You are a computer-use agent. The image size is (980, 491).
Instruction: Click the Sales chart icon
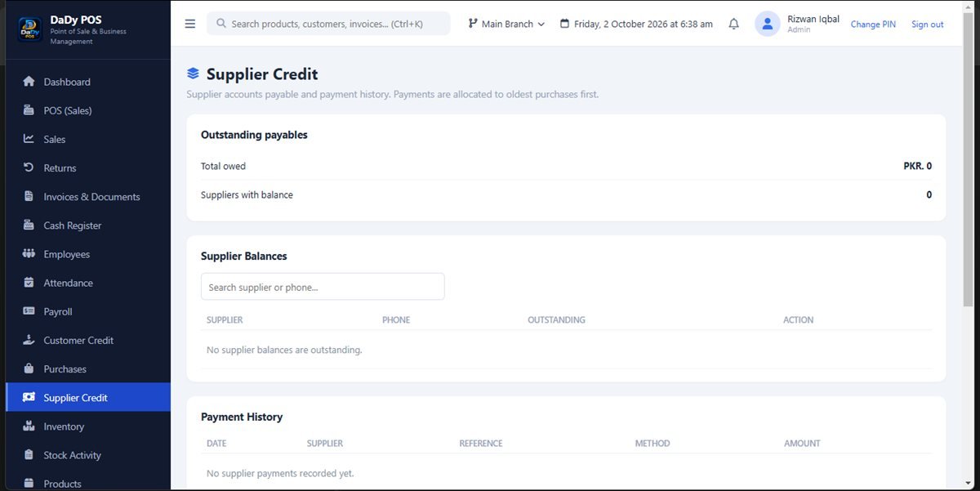tap(29, 139)
